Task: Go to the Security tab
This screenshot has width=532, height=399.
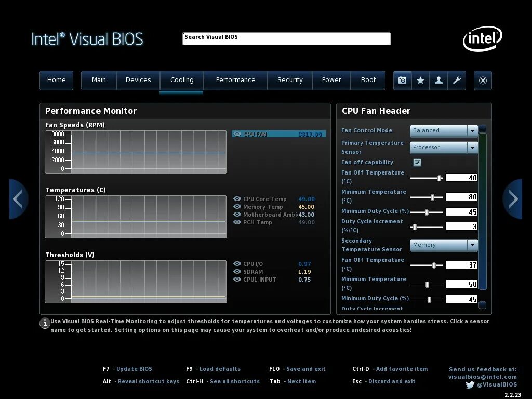Action: coord(290,81)
